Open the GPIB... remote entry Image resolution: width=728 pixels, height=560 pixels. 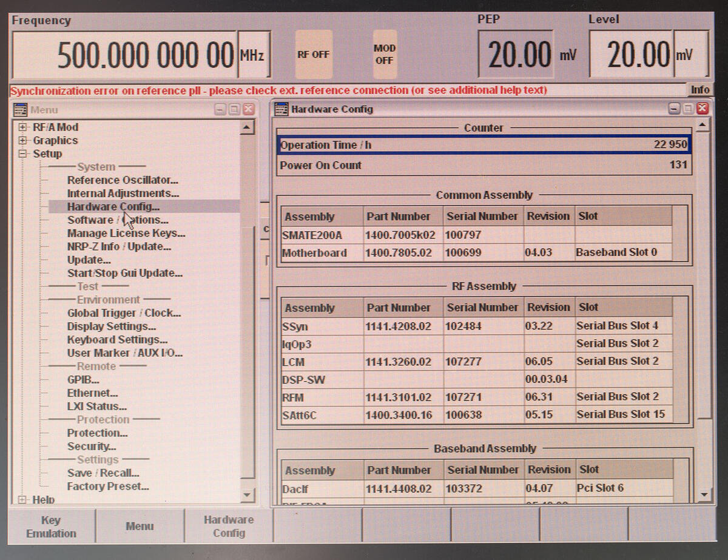click(x=83, y=380)
